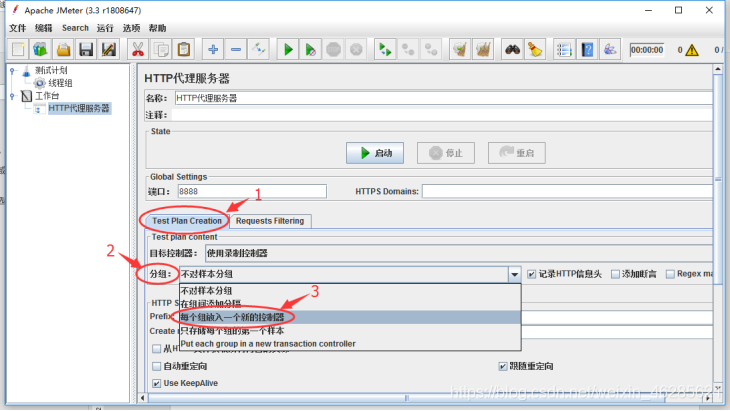This screenshot has width=730, height=411.
Task: Toggle 记录HTTP信息头 checkbox
Action: point(531,274)
